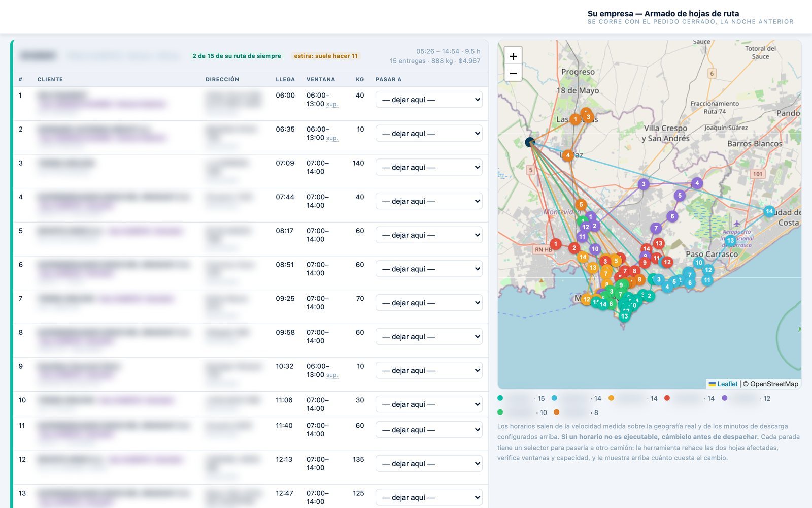The image size is (812, 508).
Task: Select purple stop marker 7 on the map
Action: click(656, 229)
